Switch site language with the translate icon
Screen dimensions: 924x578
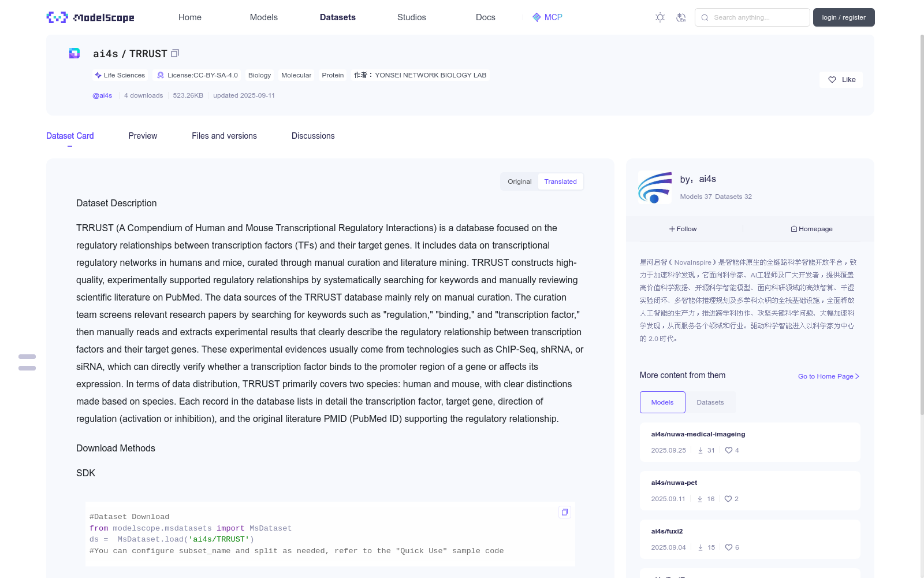pyautogui.click(x=681, y=17)
